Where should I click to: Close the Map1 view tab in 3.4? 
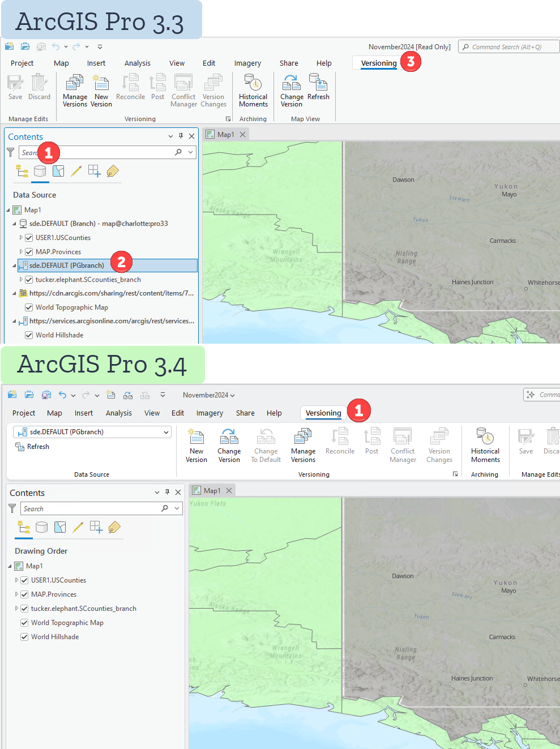229,491
